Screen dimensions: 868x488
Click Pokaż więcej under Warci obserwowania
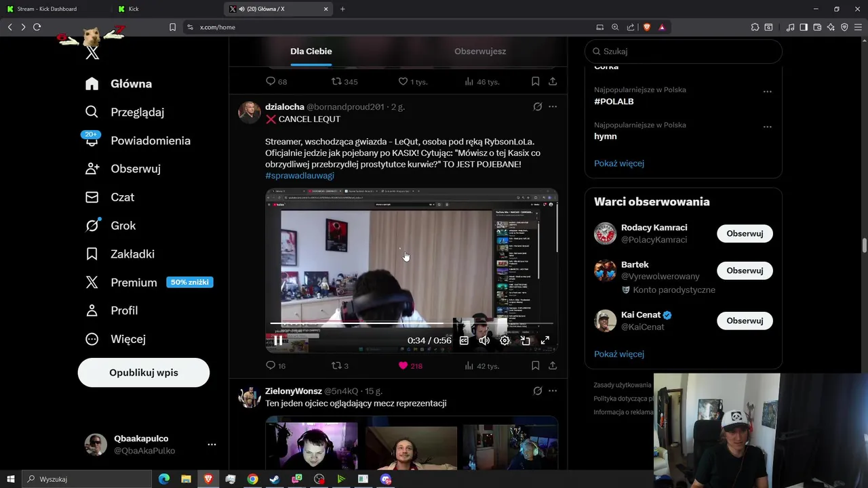(619, 354)
